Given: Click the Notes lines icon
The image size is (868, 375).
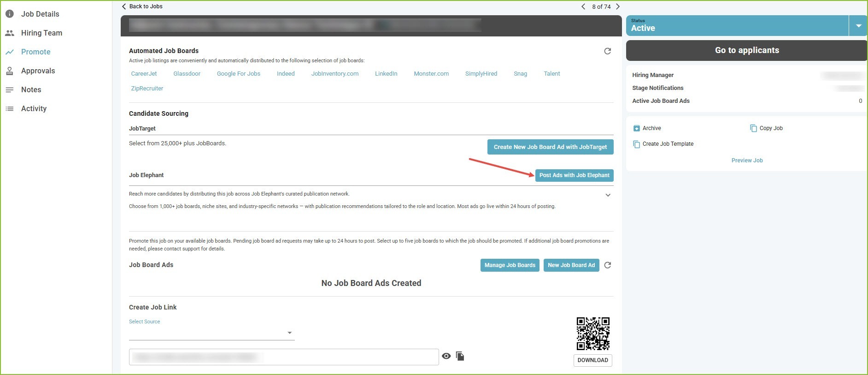Looking at the screenshot, I should pyautogui.click(x=10, y=89).
